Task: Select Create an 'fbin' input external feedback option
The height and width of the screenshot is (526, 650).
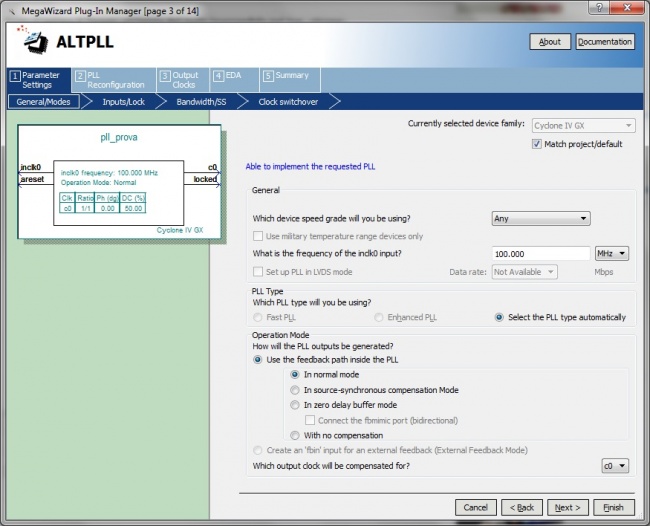Action: point(257,450)
